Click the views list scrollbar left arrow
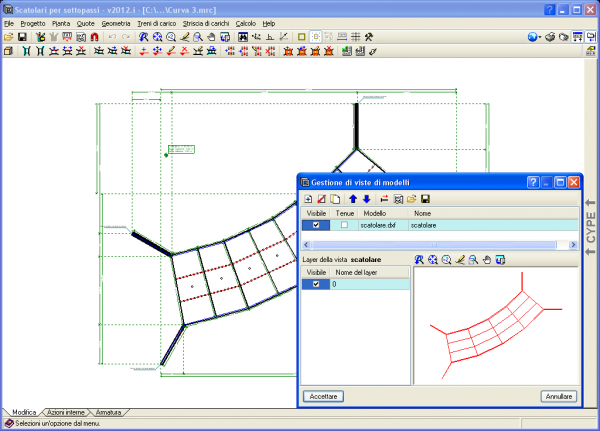 point(306,245)
